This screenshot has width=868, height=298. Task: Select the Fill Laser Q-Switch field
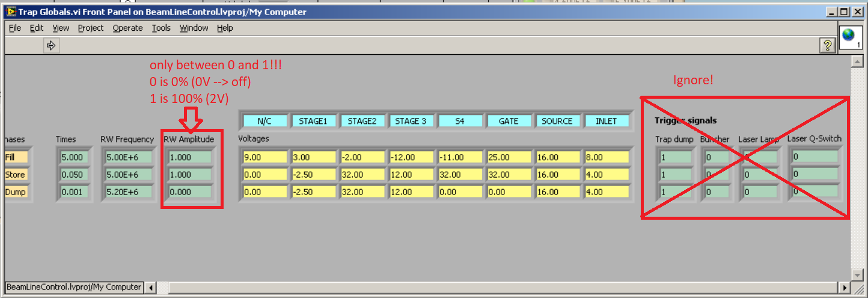(x=815, y=157)
